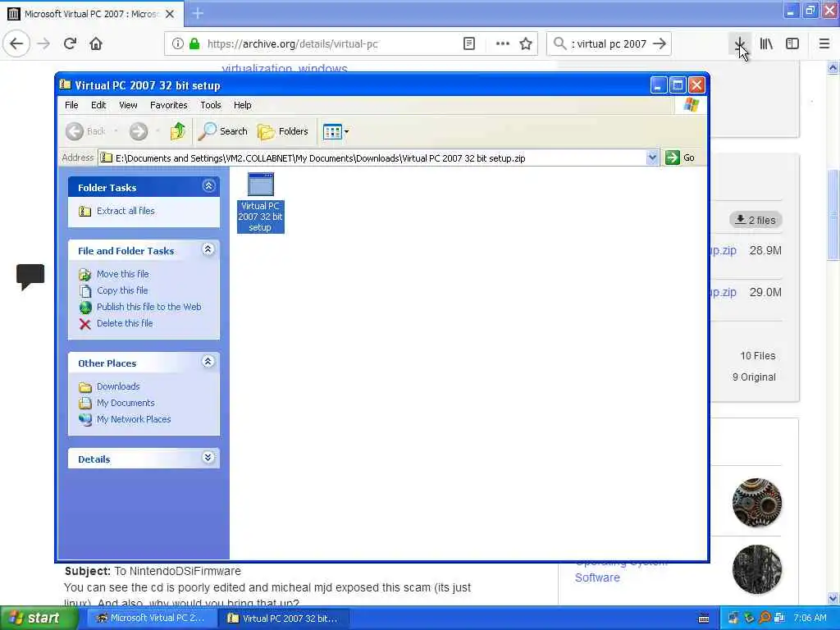Viewport: 840px width, 630px height.
Task: Bookmark this page with the star icon
Action: pyautogui.click(x=526, y=43)
